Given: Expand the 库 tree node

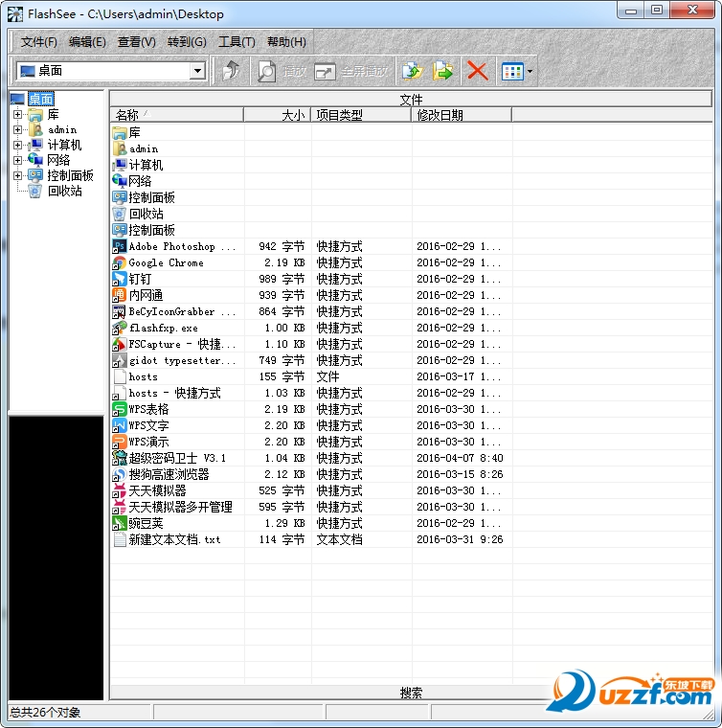Looking at the screenshot, I should [17, 115].
